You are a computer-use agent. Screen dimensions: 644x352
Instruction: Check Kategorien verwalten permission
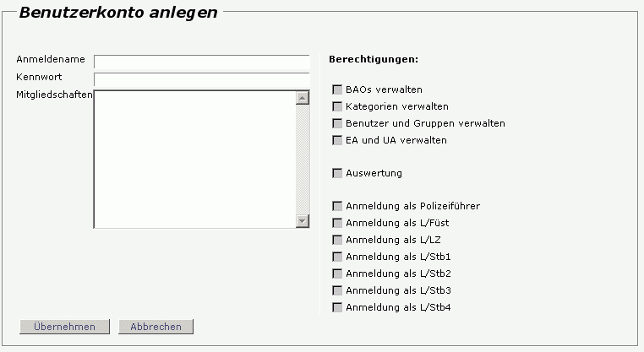pyautogui.click(x=337, y=106)
